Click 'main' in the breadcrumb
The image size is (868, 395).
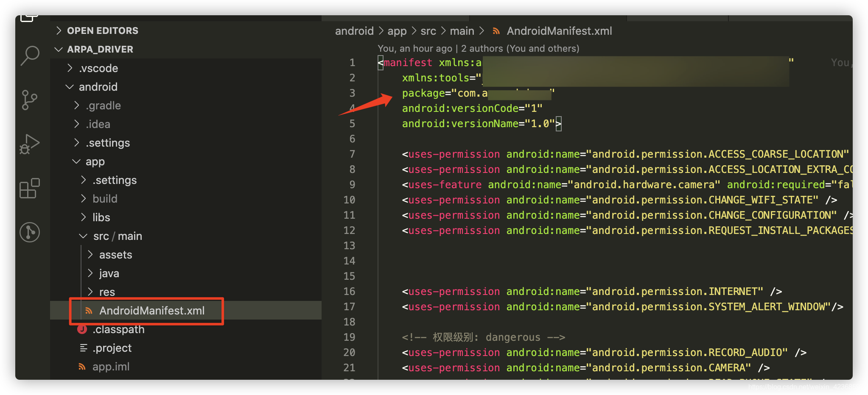coord(462,31)
